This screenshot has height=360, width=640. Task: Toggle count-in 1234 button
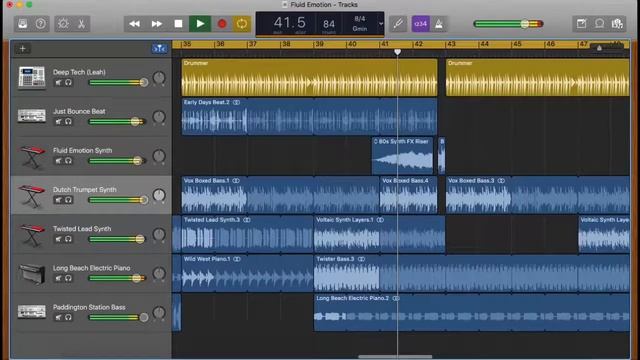(420, 24)
